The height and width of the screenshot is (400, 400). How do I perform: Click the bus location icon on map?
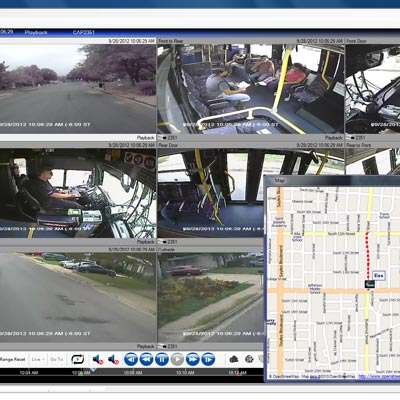(x=369, y=284)
